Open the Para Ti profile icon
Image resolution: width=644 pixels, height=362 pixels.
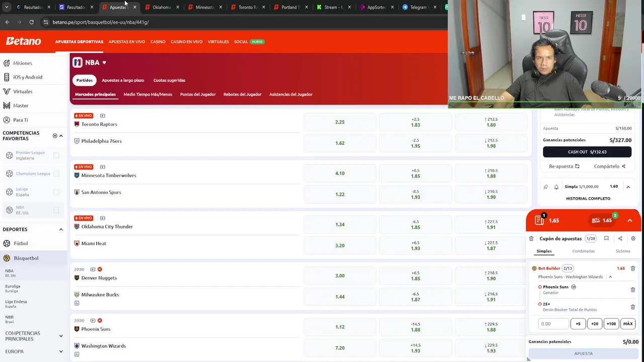tap(7, 120)
